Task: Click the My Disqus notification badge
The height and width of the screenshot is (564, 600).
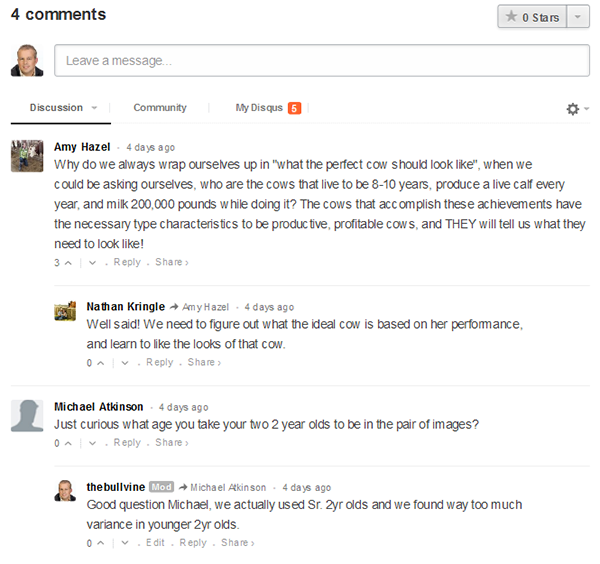Action: pos(294,108)
